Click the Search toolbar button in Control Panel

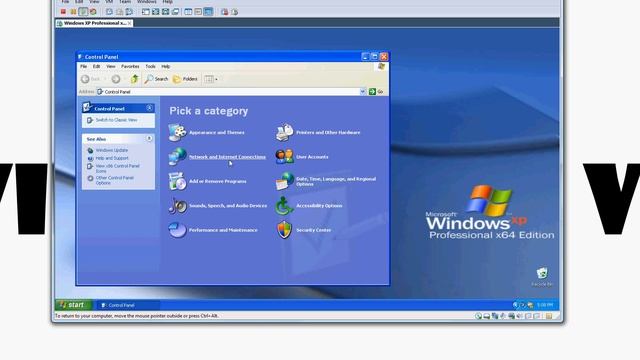tap(156, 79)
